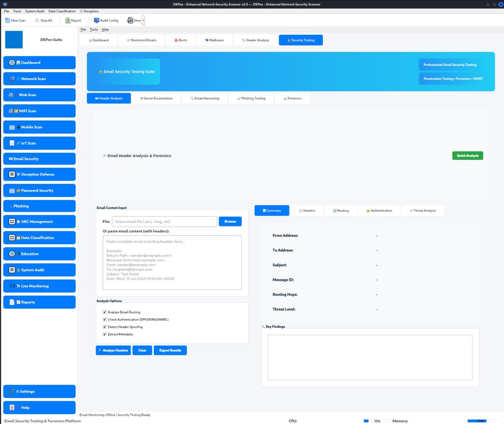504x424 pixels.
Task: Click the New Scan folder icon
Action: (8, 20)
